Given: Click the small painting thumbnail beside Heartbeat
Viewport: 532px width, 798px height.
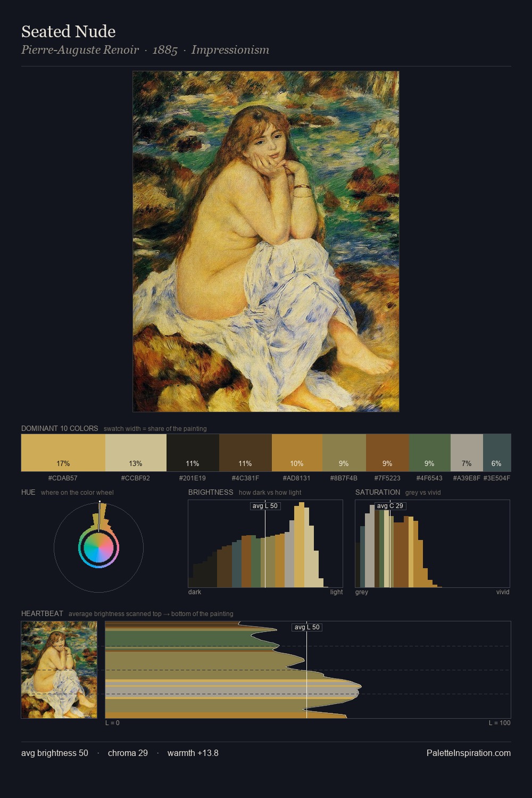Looking at the screenshot, I should (59, 670).
